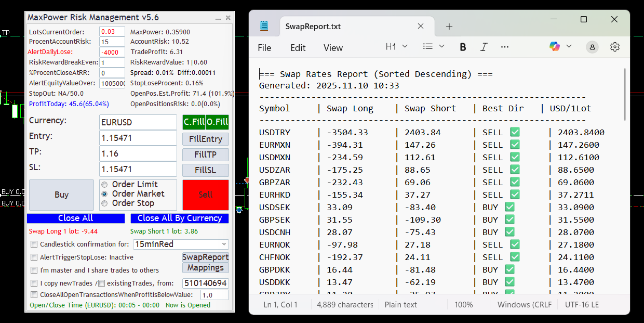Screen dimensions: 644x323
Task: Click the ProcentAccountRisk field
Action: pos(112,42)
